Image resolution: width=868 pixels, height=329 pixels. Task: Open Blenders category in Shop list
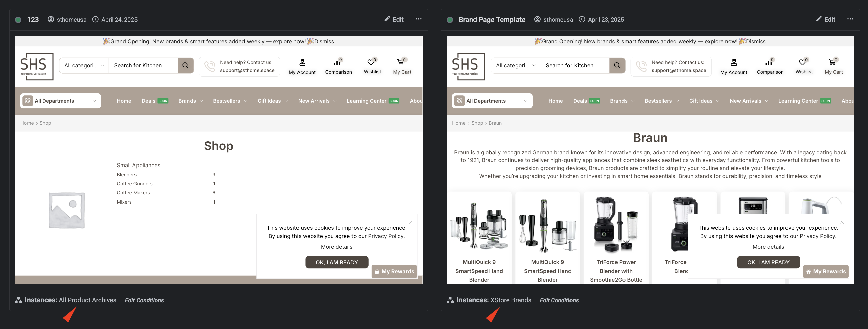pos(127,175)
